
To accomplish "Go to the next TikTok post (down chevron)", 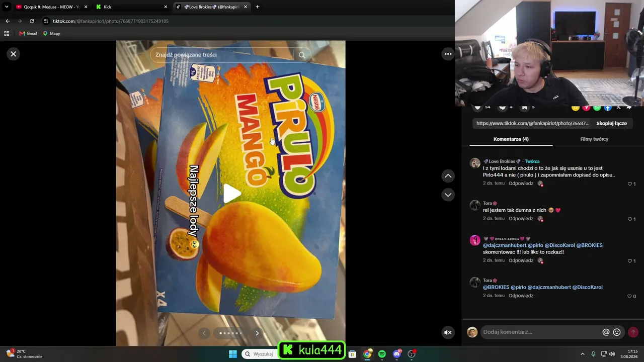I will coord(448,195).
